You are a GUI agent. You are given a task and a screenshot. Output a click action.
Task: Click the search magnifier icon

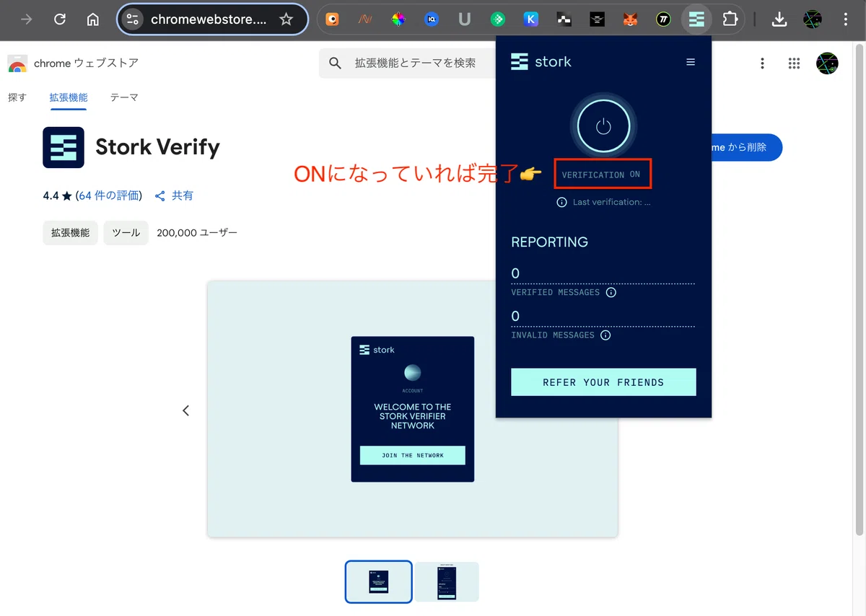335,63
